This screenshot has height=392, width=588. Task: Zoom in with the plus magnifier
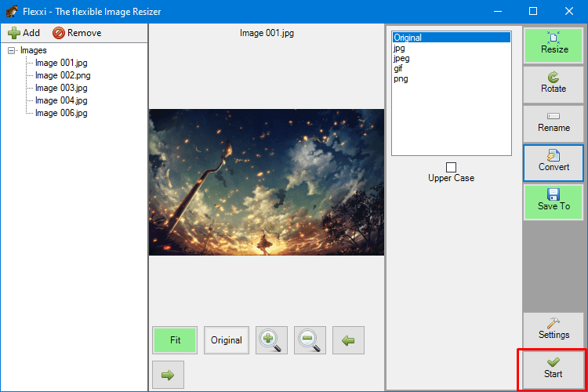pyautogui.click(x=271, y=340)
